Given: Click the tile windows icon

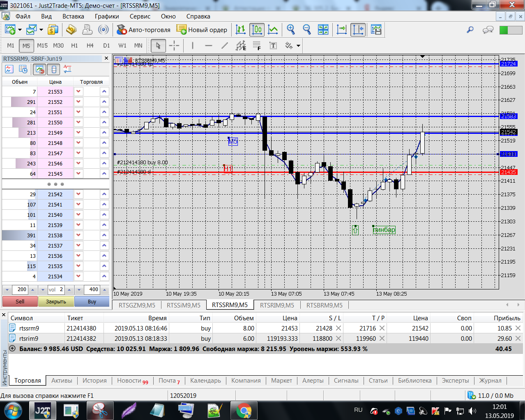Looking at the screenshot, I should 323,30.
